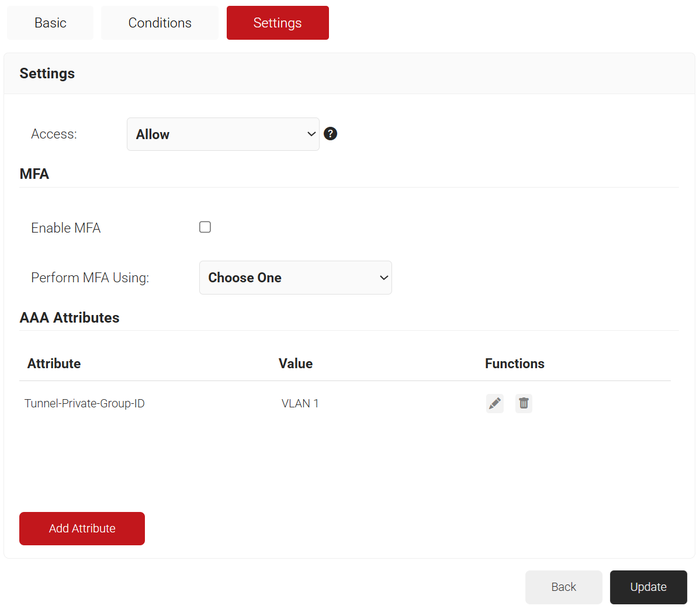Click the Back button
This screenshot has height=616, width=700.
[x=563, y=587]
